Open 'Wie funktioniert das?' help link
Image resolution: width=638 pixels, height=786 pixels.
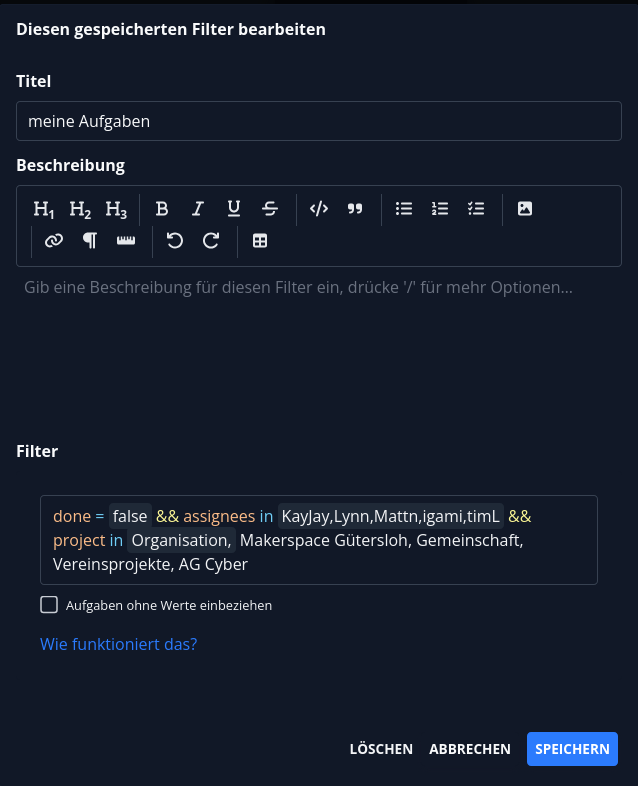pos(118,644)
